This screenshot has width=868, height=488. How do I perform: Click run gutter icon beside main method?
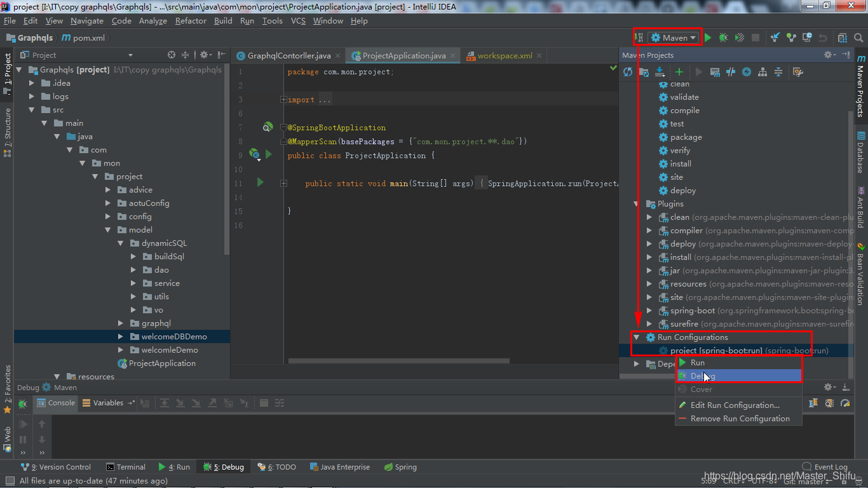point(260,183)
